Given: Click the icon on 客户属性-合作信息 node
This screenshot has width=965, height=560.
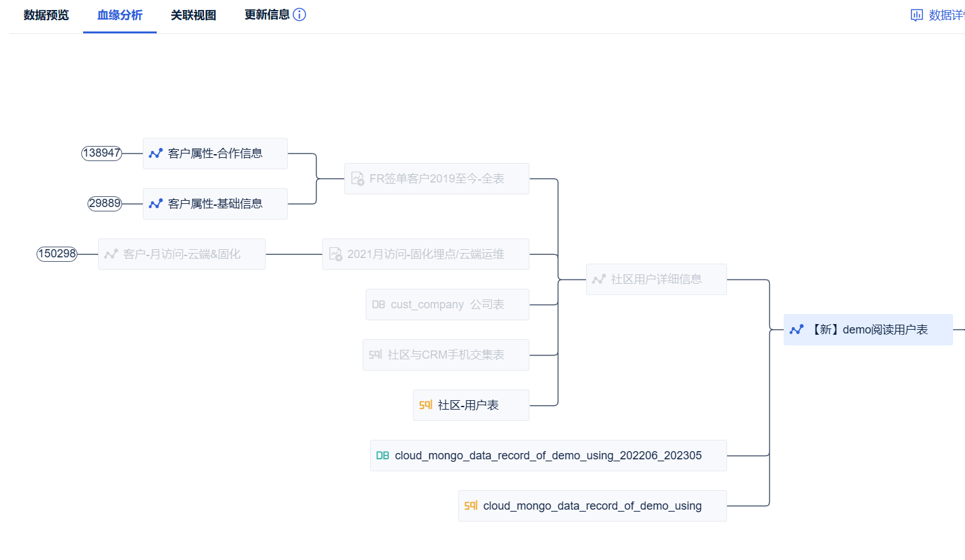Looking at the screenshot, I should click(155, 154).
